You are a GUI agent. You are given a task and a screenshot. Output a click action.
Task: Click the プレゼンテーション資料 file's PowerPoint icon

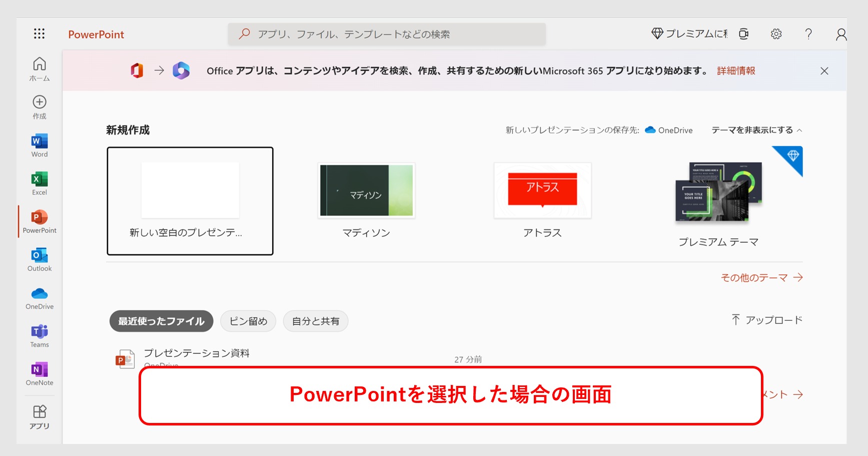coord(125,359)
